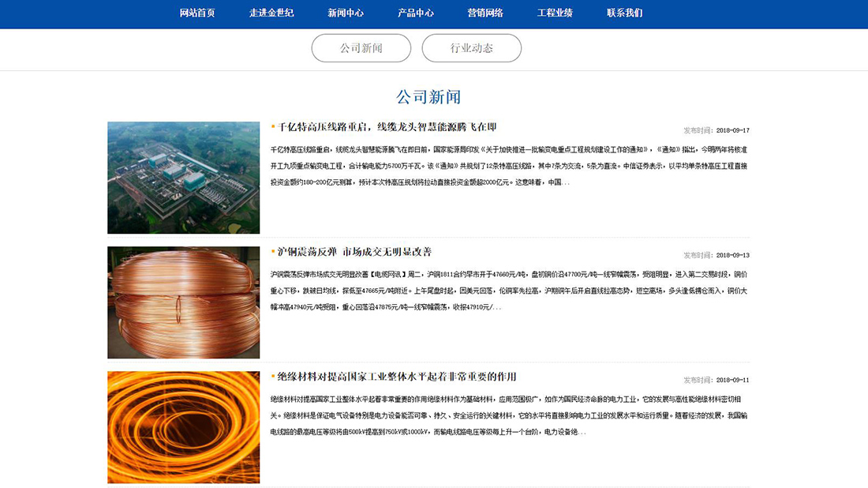The width and height of the screenshot is (868, 488).
Task: Click the copper wire coil thumbnail
Action: [x=183, y=302]
